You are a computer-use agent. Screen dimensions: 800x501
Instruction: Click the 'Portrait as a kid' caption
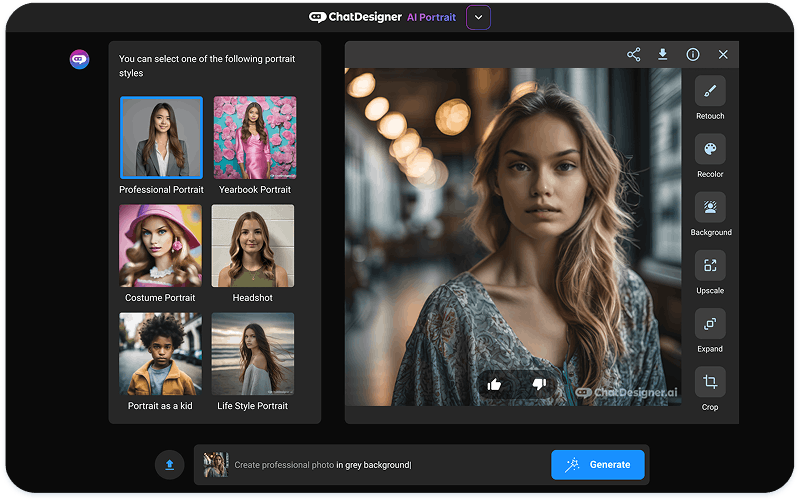coord(160,406)
